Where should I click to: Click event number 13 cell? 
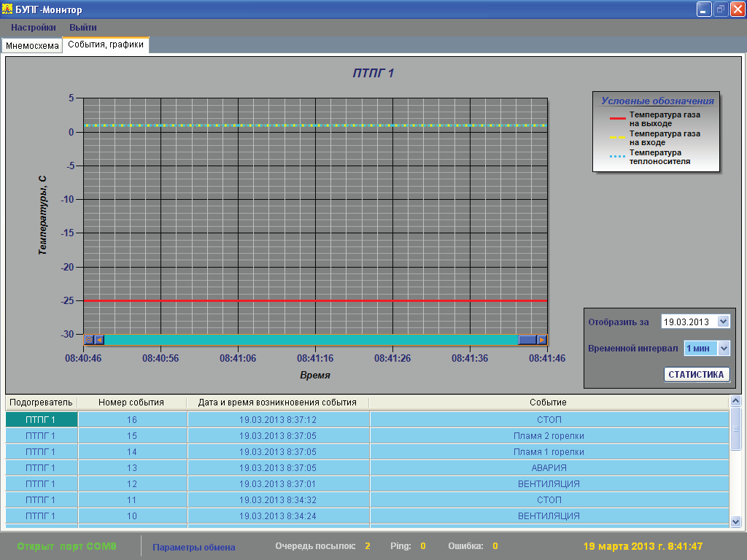pyautogui.click(x=132, y=467)
